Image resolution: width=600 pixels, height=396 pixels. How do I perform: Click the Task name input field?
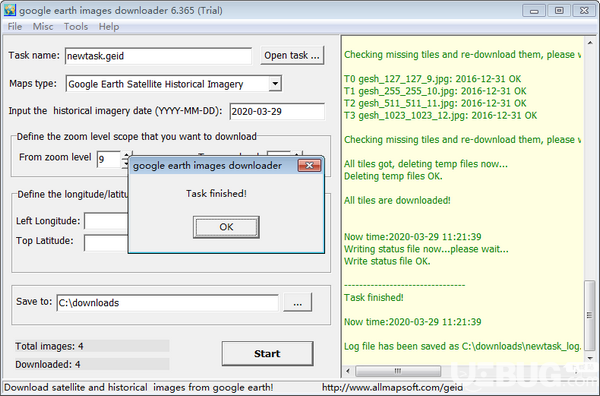click(158, 56)
